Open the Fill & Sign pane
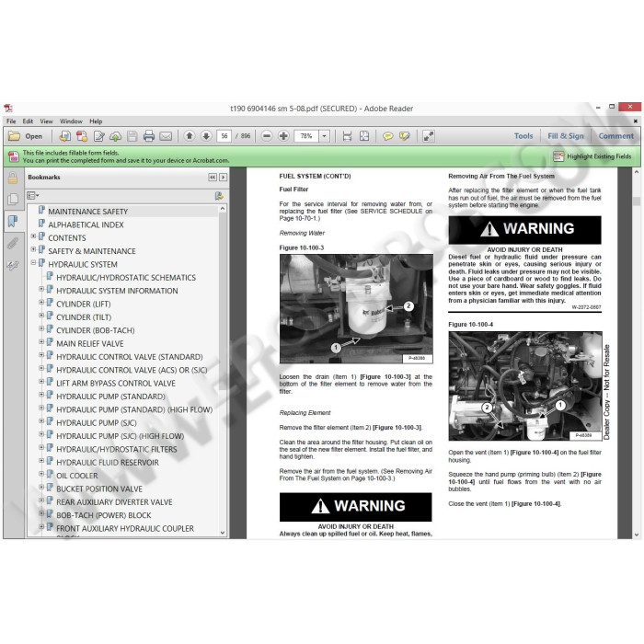This screenshot has width=644, height=644. pyautogui.click(x=566, y=136)
